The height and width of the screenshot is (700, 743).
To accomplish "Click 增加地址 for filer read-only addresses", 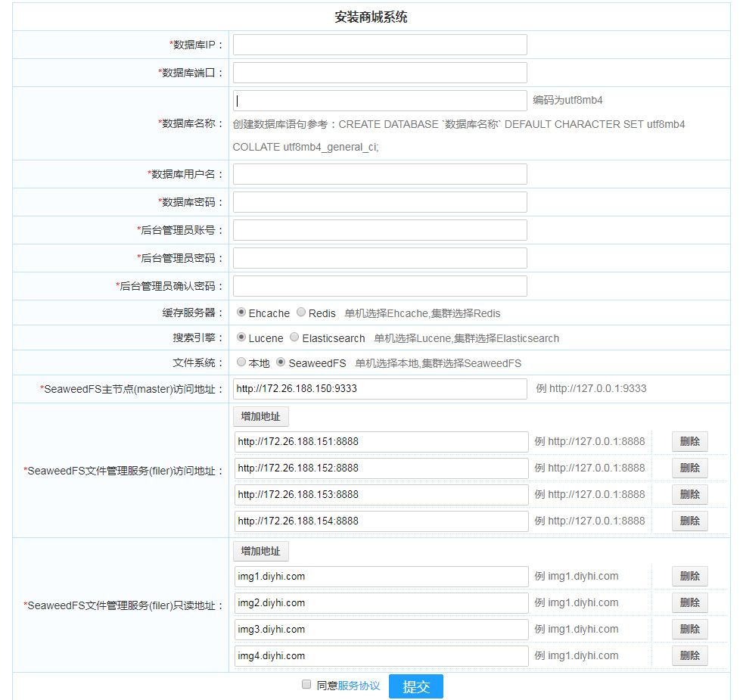I will tap(260, 551).
